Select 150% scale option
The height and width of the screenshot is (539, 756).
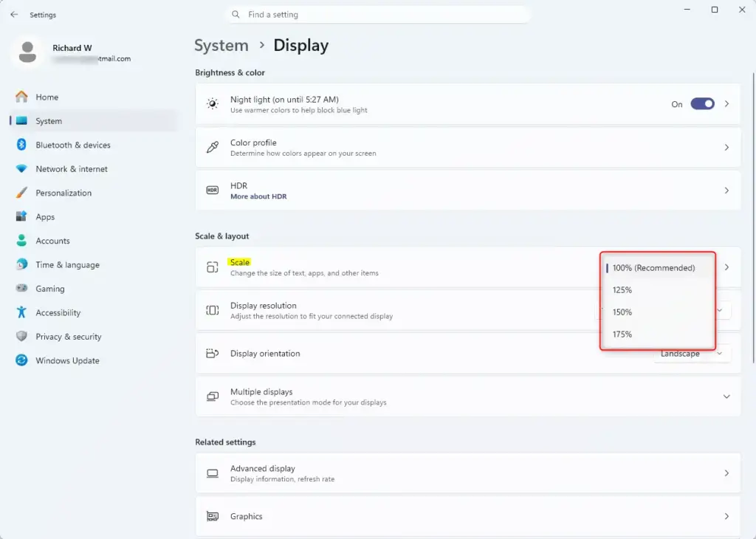coord(657,312)
